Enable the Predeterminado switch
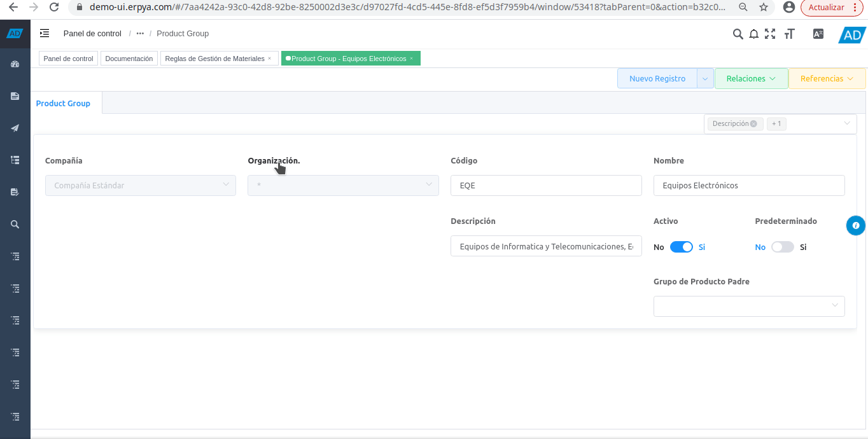 click(x=782, y=247)
